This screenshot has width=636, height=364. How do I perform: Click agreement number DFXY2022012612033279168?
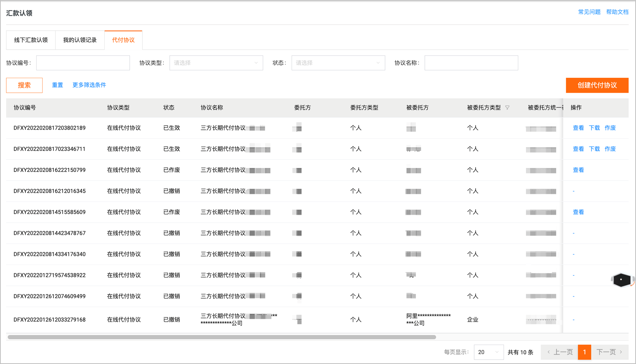coord(50,320)
